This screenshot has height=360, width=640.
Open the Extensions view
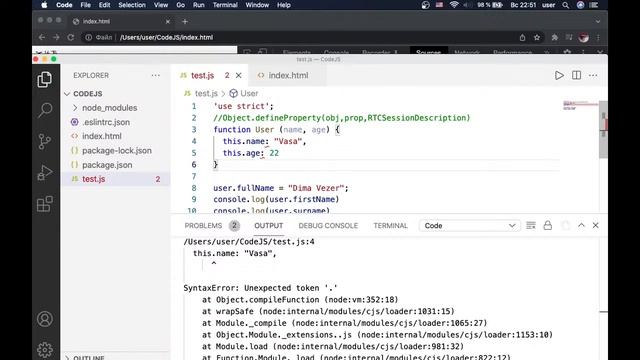click(x=45, y=204)
